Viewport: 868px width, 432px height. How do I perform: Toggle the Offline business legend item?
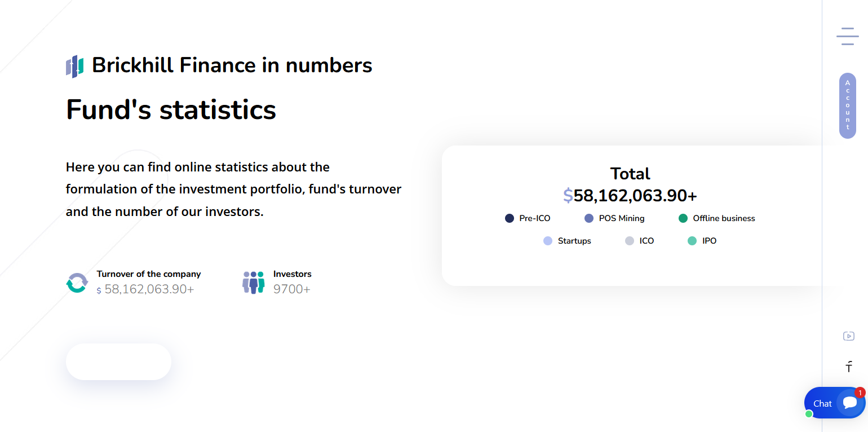pyautogui.click(x=717, y=218)
